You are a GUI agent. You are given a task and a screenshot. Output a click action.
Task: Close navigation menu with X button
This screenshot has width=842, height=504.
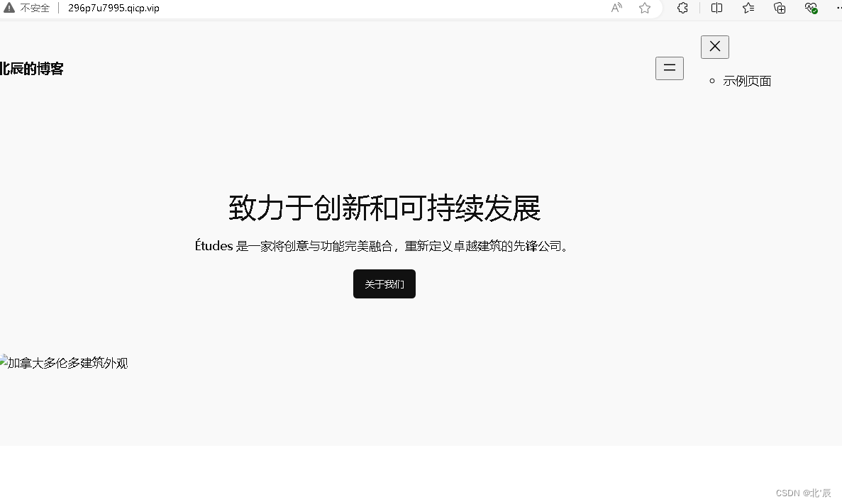tap(715, 47)
